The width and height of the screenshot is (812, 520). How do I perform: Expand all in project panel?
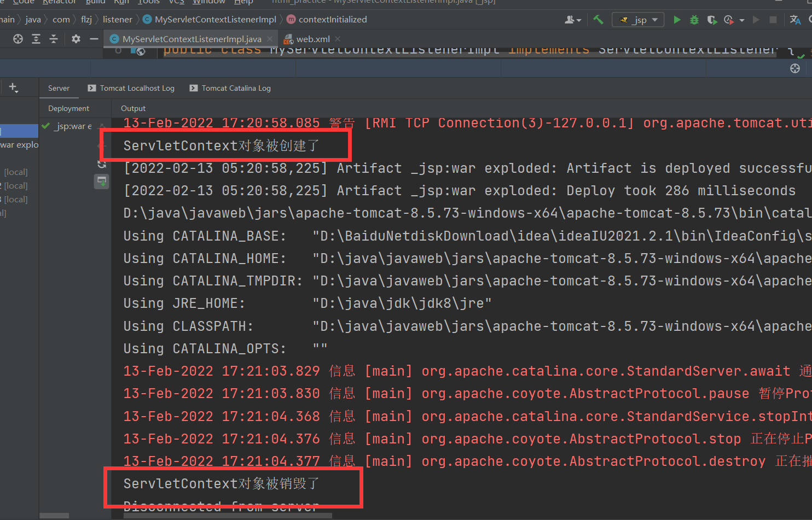click(x=36, y=39)
